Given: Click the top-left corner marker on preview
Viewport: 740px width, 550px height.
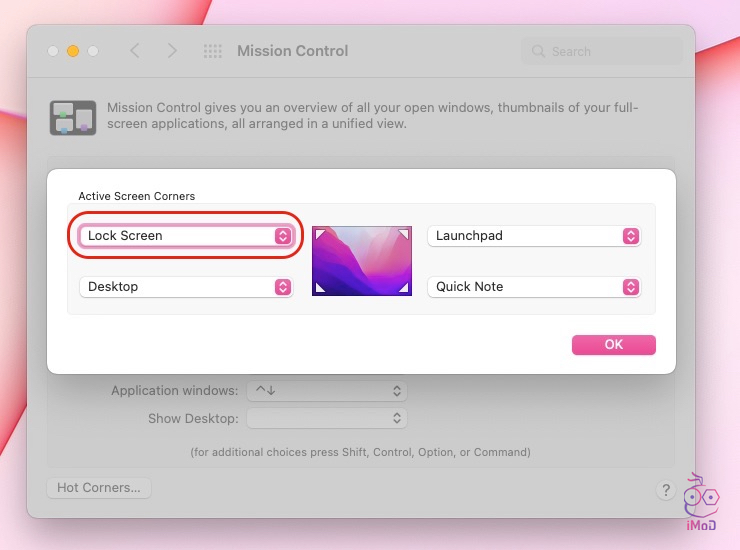Looking at the screenshot, I should tap(320, 234).
